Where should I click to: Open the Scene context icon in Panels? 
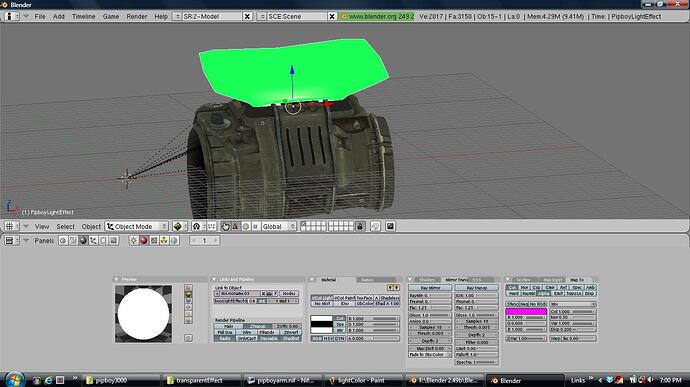point(114,241)
